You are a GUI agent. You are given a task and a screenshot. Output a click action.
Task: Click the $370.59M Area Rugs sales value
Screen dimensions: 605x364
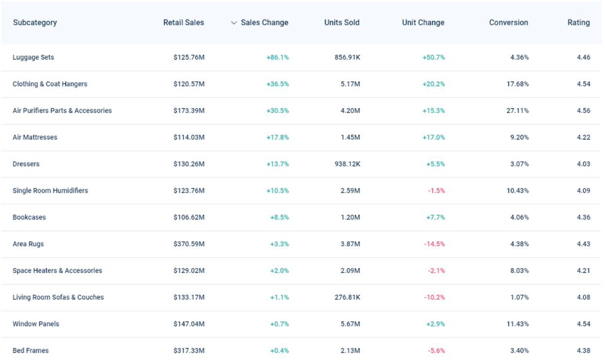189,244
